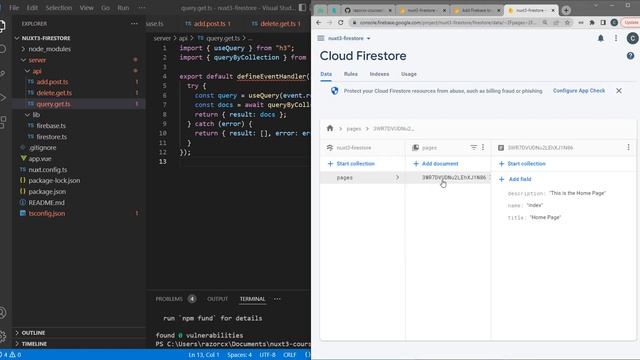The image size is (640, 360).
Task: Open Chrome extensions puzzle icon
Action: click(592, 22)
